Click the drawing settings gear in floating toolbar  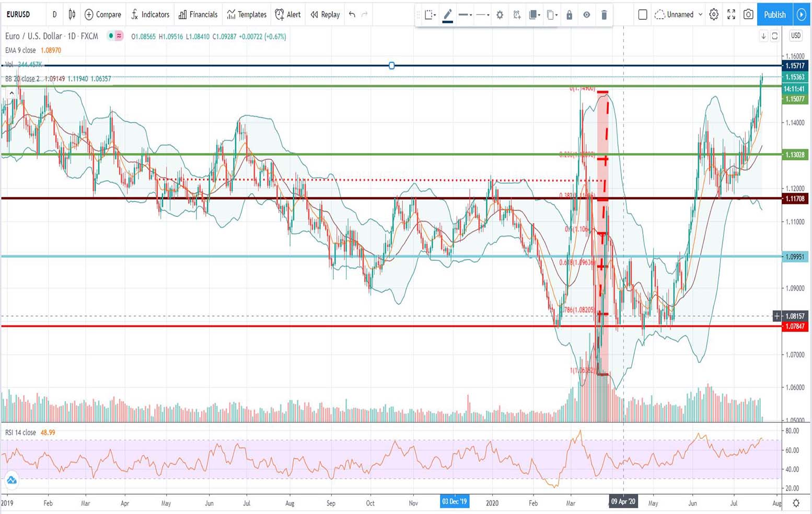pyautogui.click(x=500, y=15)
